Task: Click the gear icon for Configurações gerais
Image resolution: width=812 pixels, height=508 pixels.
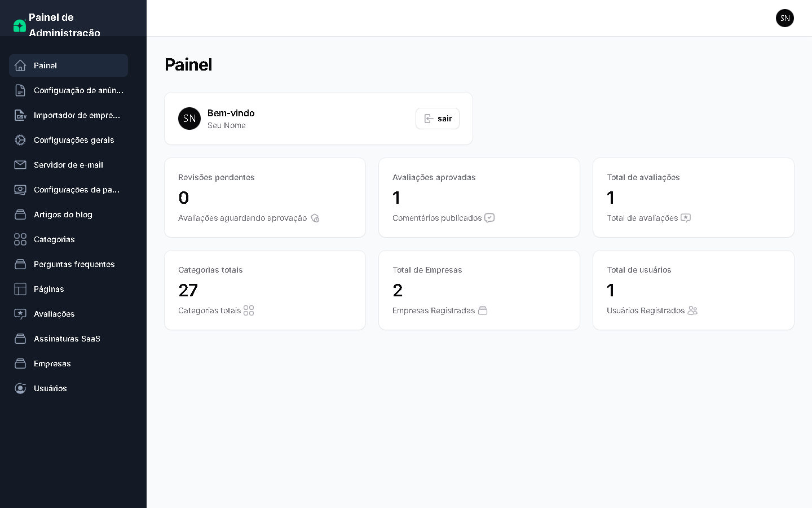Action: (20, 140)
